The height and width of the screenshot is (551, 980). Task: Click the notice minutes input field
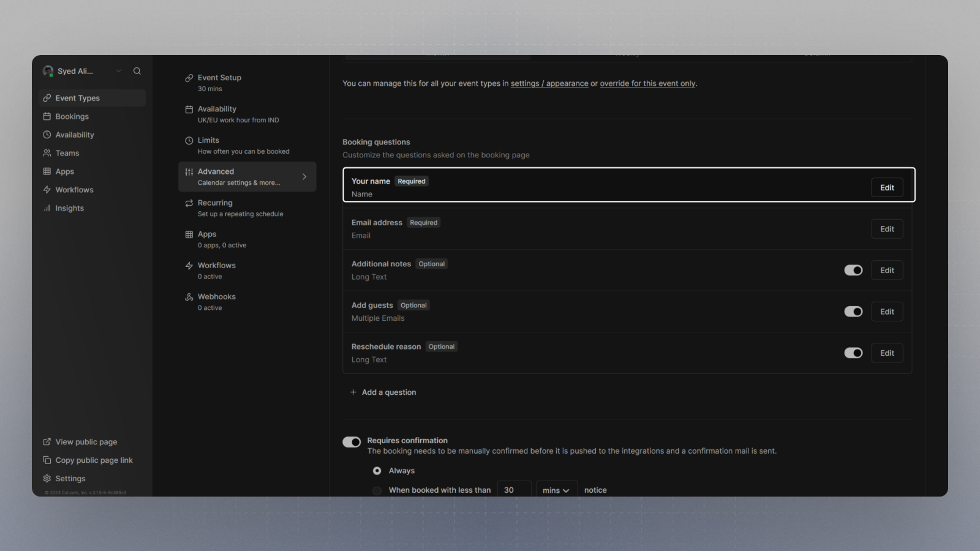514,490
